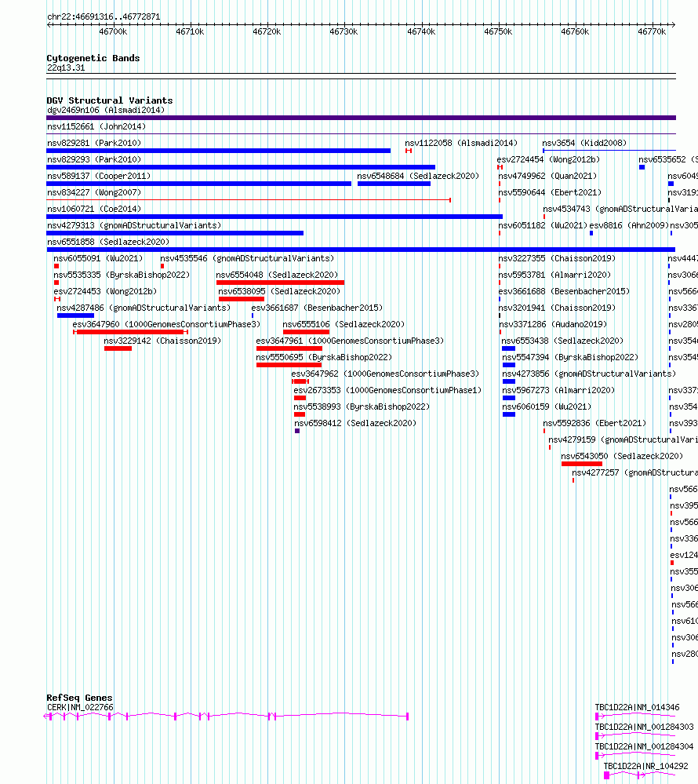Click the dgv2469n106 (Alsmadi2014) variant label
The image size is (698, 784).
pos(106,110)
